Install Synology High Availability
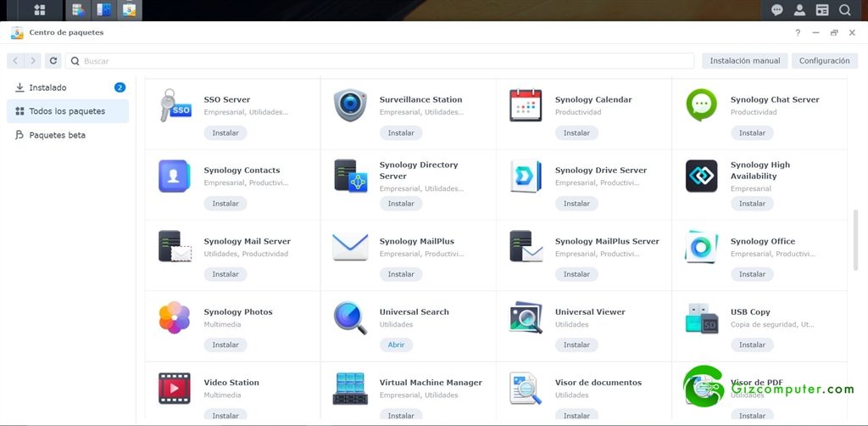The height and width of the screenshot is (426, 868). coord(753,204)
